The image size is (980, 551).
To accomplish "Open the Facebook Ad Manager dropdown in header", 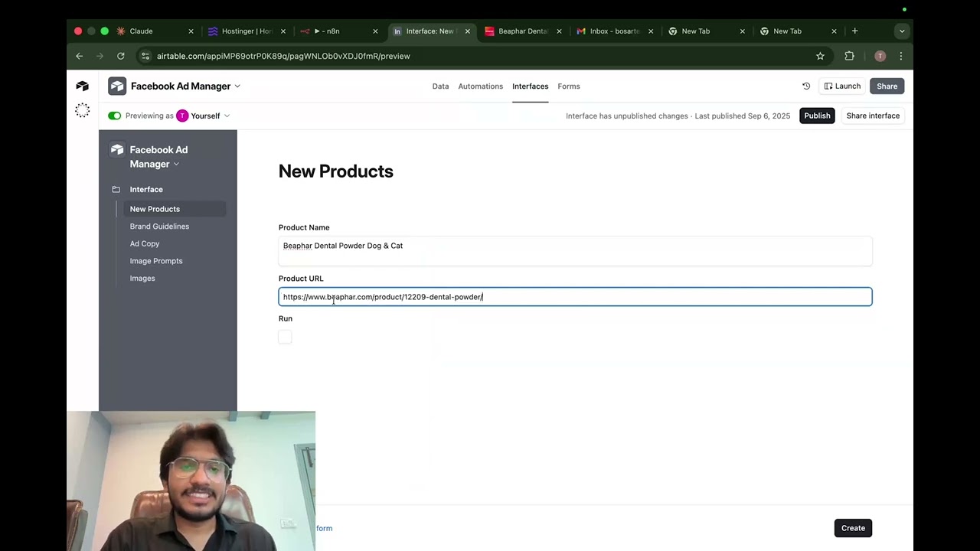I will tap(237, 86).
